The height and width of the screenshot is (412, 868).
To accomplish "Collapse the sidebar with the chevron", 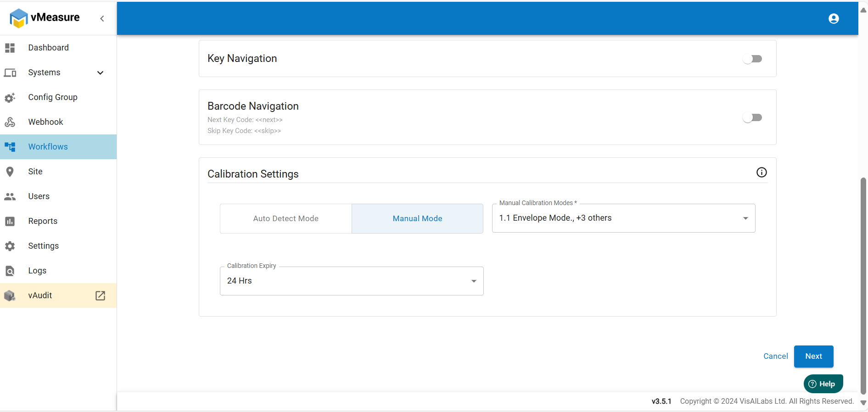I will 102,18.
